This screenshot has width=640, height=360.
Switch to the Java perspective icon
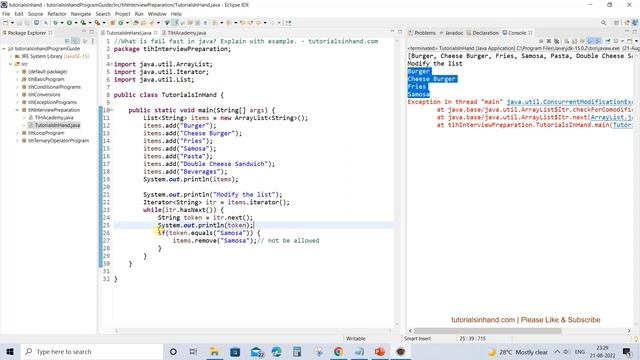(x=635, y=23)
